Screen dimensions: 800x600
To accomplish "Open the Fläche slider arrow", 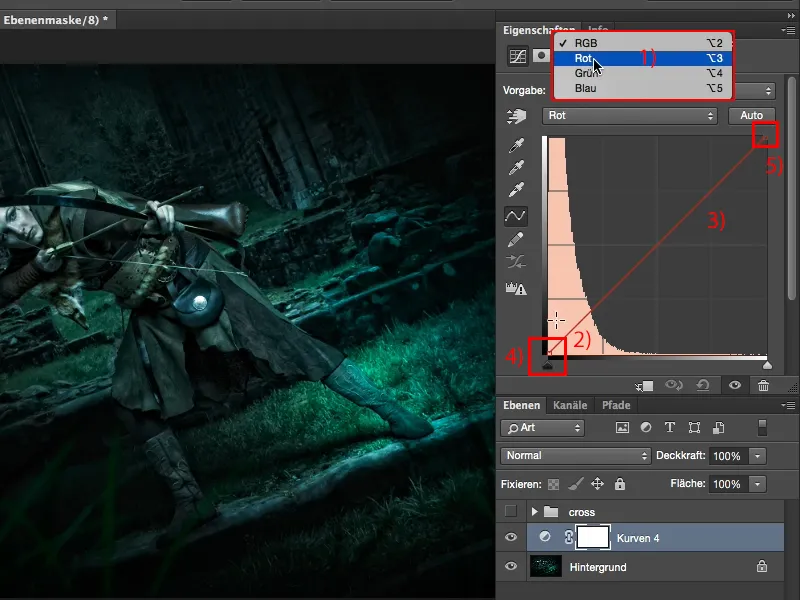I will click(758, 484).
